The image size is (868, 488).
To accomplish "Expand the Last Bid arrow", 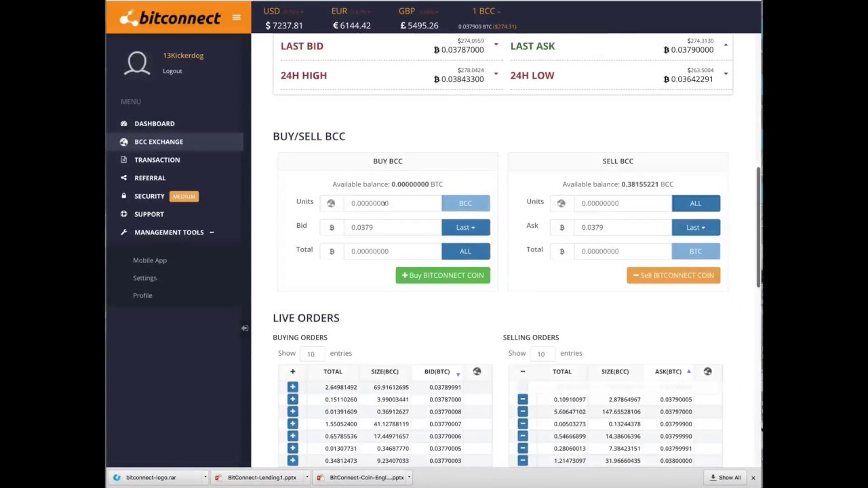I will tap(496, 45).
